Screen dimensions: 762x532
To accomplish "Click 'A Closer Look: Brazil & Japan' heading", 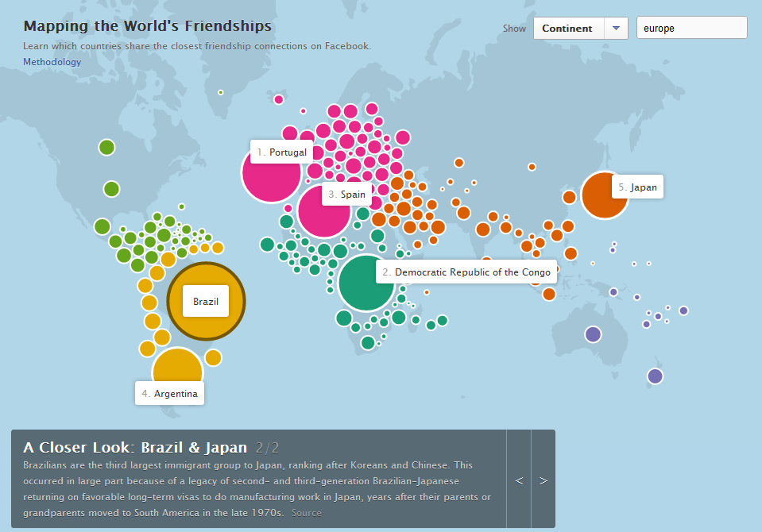I will click(x=135, y=448).
